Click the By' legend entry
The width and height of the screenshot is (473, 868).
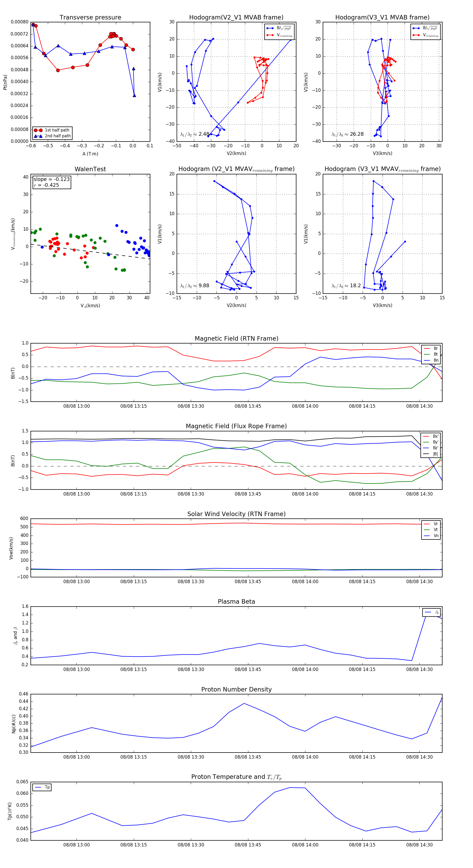(431, 442)
